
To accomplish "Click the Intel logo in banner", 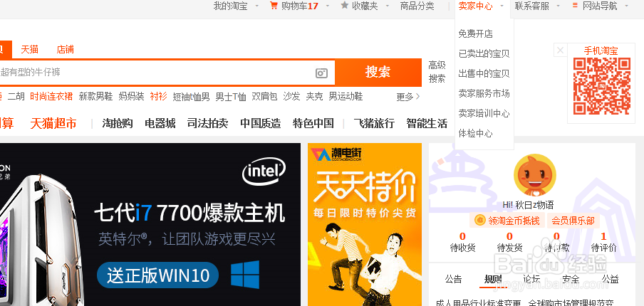I will click(264, 172).
